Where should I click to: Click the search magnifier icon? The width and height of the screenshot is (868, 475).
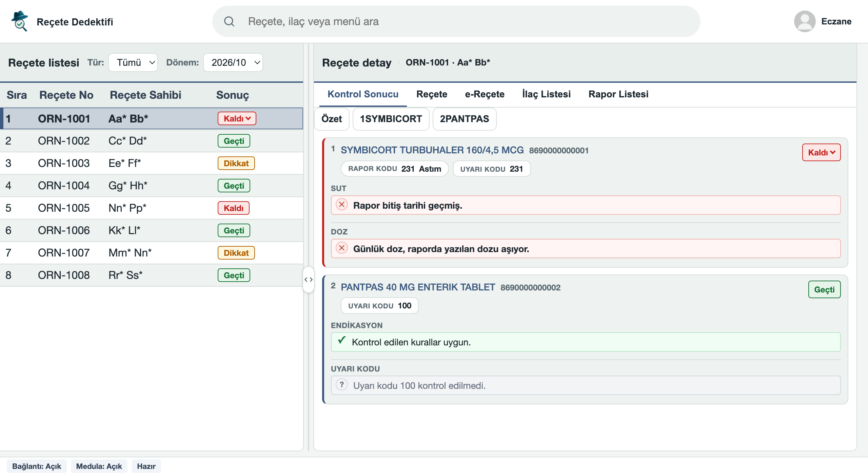coord(229,21)
